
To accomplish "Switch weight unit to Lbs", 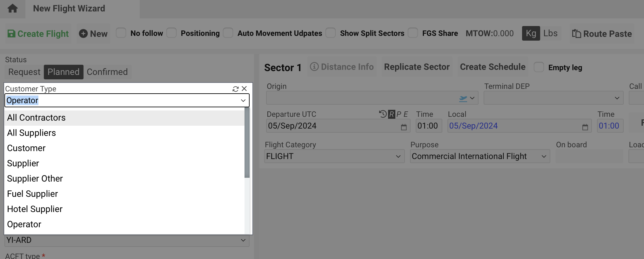I will 550,33.
